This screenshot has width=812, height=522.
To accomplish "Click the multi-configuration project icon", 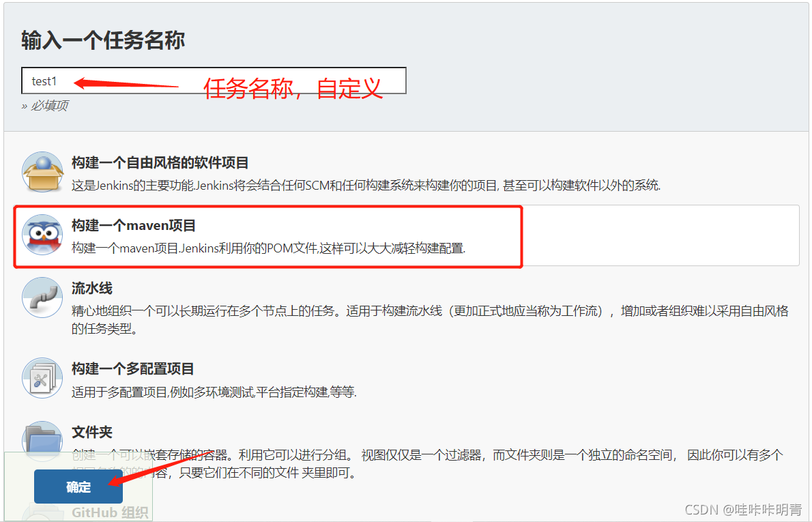I will [x=42, y=378].
